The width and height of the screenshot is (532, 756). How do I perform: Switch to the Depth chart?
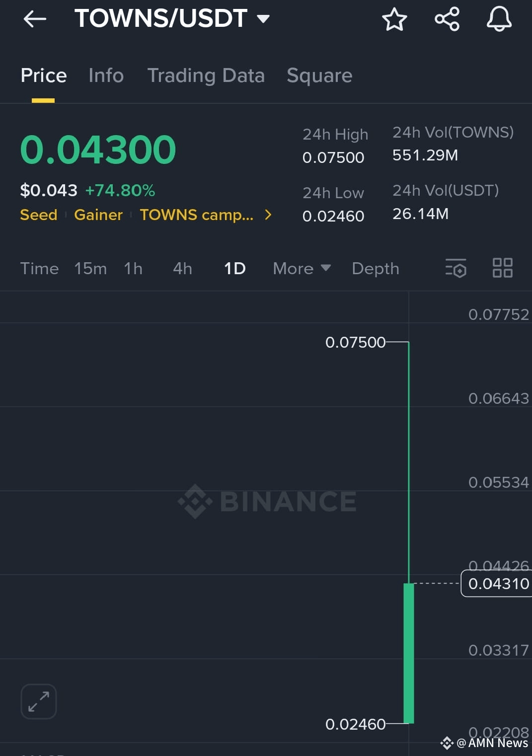tap(376, 268)
